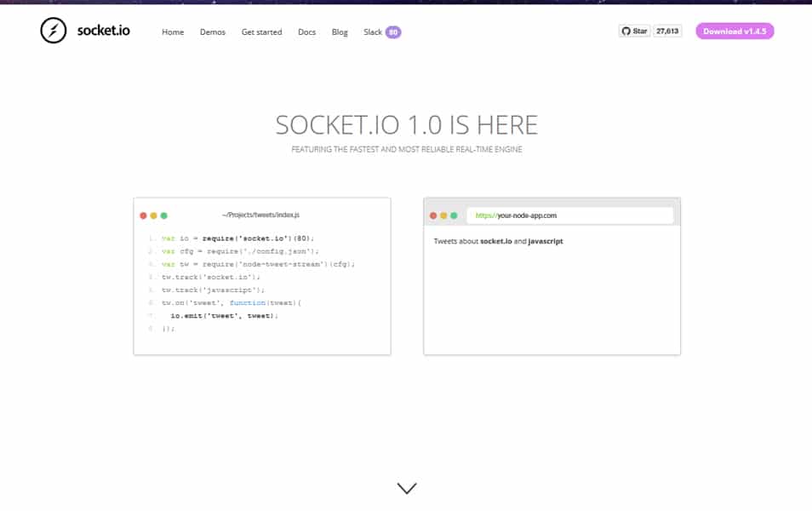Click the Get started link

[261, 32]
